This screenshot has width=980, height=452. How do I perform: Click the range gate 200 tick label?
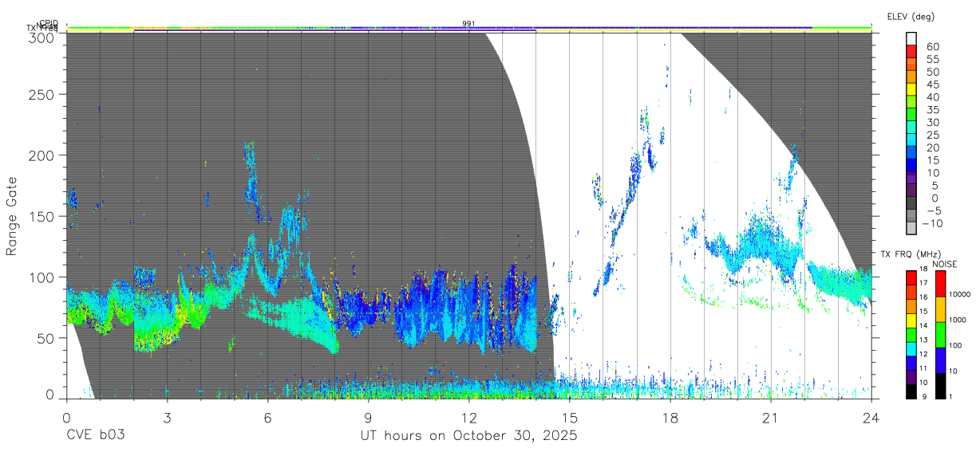(x=41, y=155)
